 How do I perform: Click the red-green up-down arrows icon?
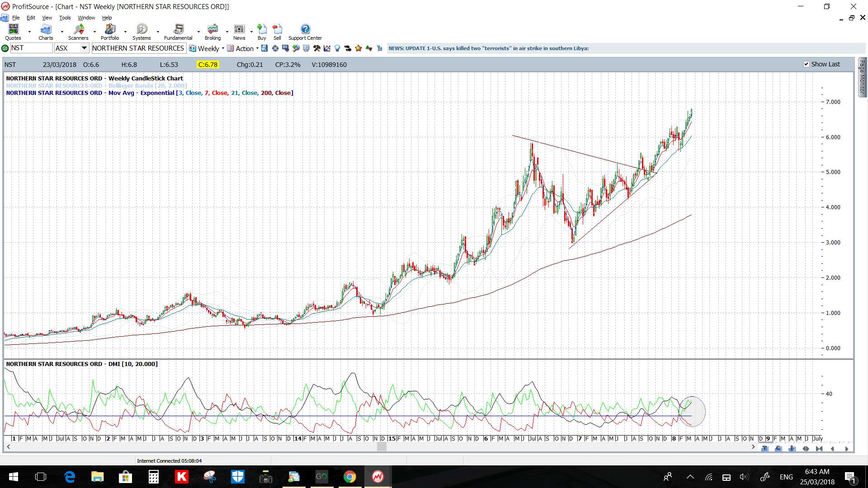369,48
